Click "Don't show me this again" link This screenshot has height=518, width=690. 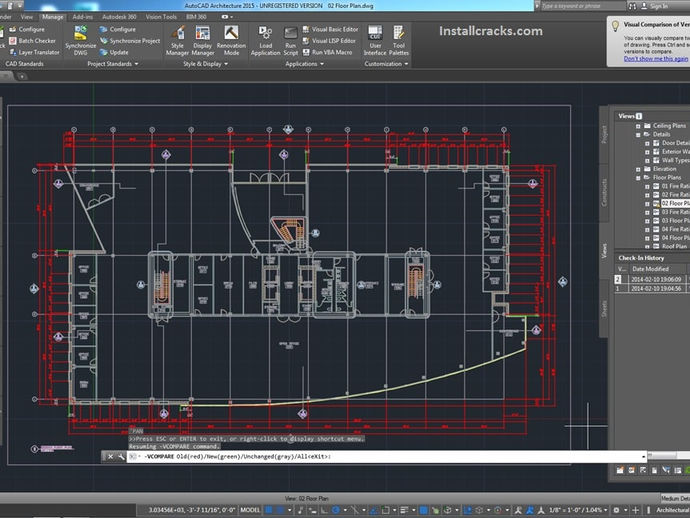[x=656, y=59]
